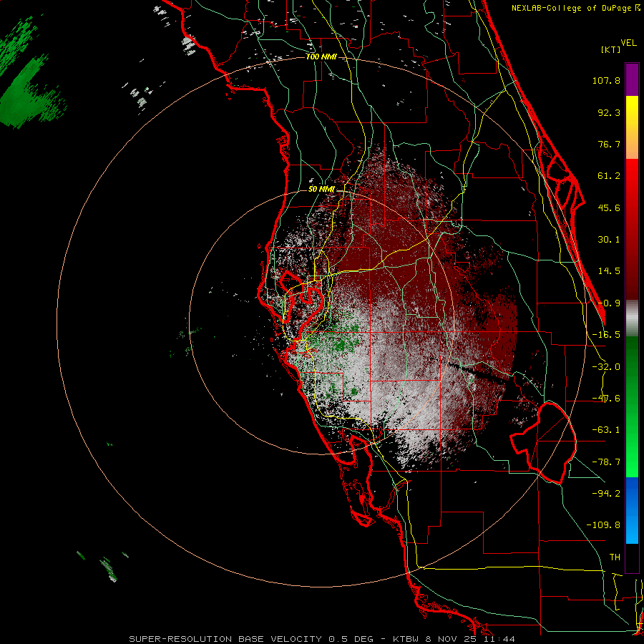Click the yellow-orange segment of the color bar

click(x=632, y=127)
